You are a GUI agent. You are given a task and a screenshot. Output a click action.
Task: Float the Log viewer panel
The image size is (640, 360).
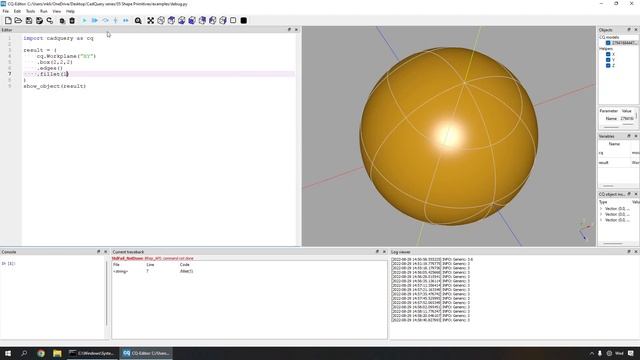pyautogui.click(x=629, y=252)
